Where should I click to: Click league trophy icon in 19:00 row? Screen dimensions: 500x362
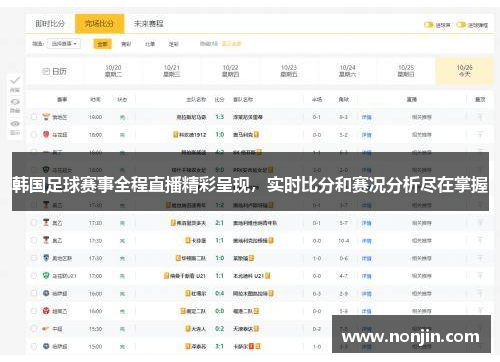click(46, 117)
